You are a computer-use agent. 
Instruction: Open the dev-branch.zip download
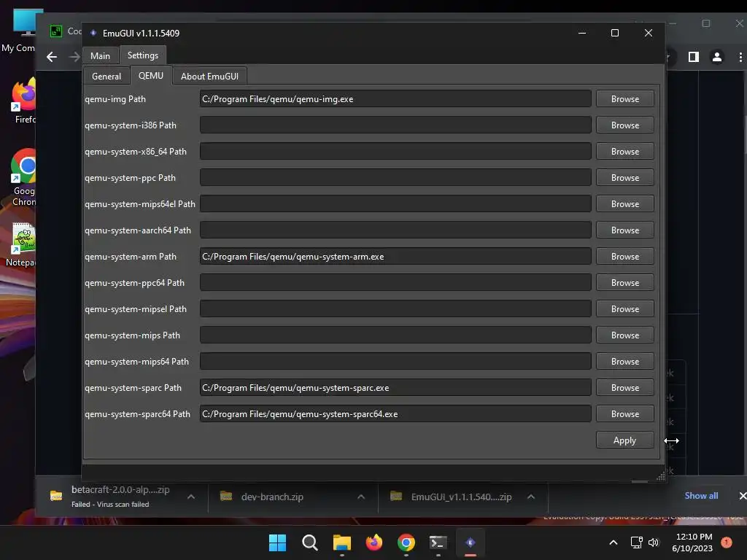tap(272, 497)
